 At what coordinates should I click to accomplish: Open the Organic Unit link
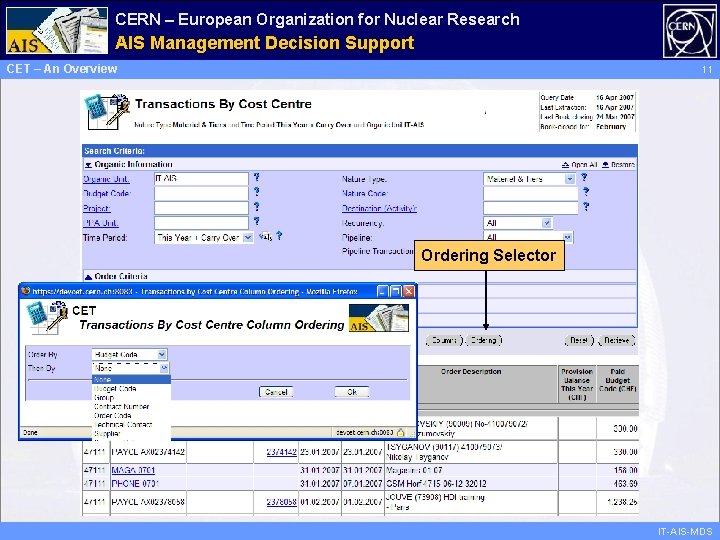pos(106,179)
